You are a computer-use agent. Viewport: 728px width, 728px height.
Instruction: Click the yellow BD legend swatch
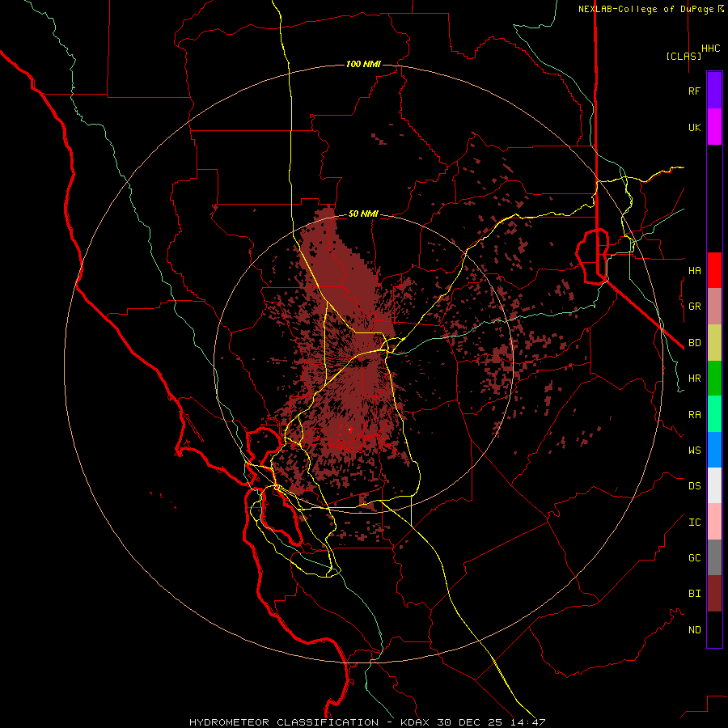(x=714, y=343)
